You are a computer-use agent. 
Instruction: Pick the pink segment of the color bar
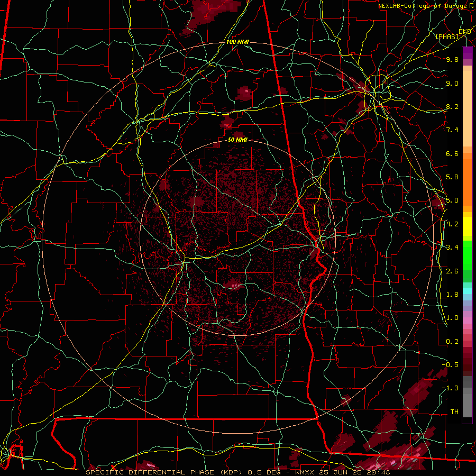(467, 321)
